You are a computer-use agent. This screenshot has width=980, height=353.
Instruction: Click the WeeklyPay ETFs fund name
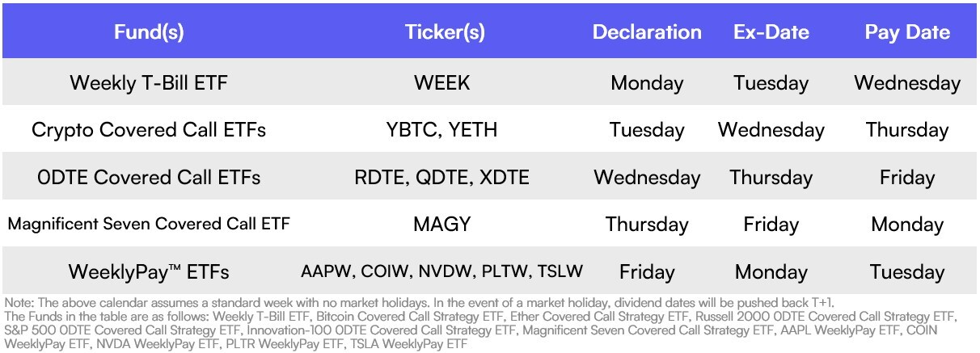(149, 272)
